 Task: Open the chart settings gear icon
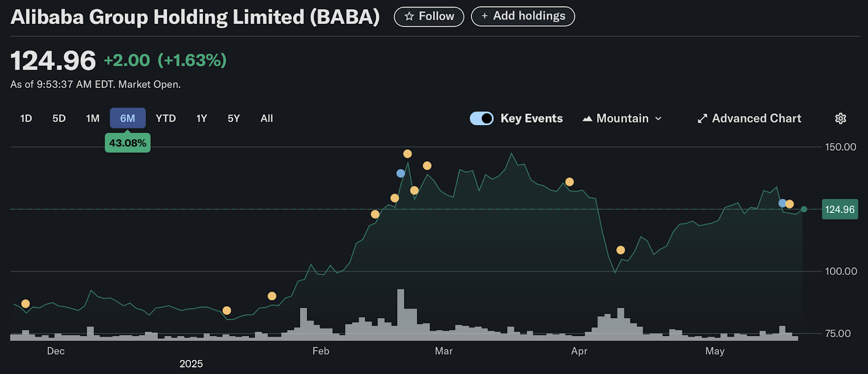(840, 118)
